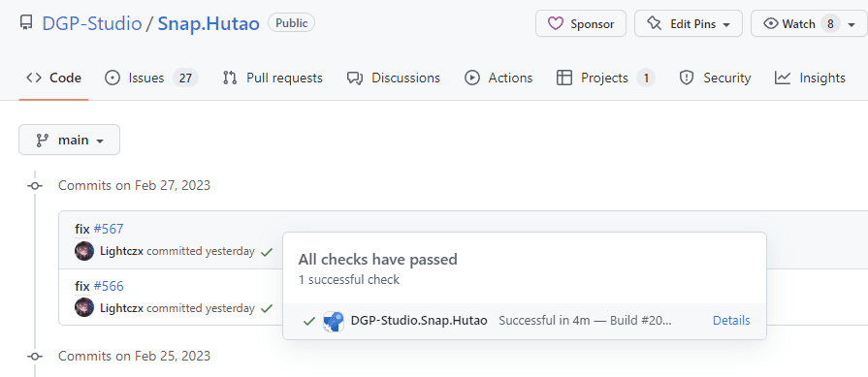Open Details link for build check
This screenshot has width=868, height=377.
(731, 321)
